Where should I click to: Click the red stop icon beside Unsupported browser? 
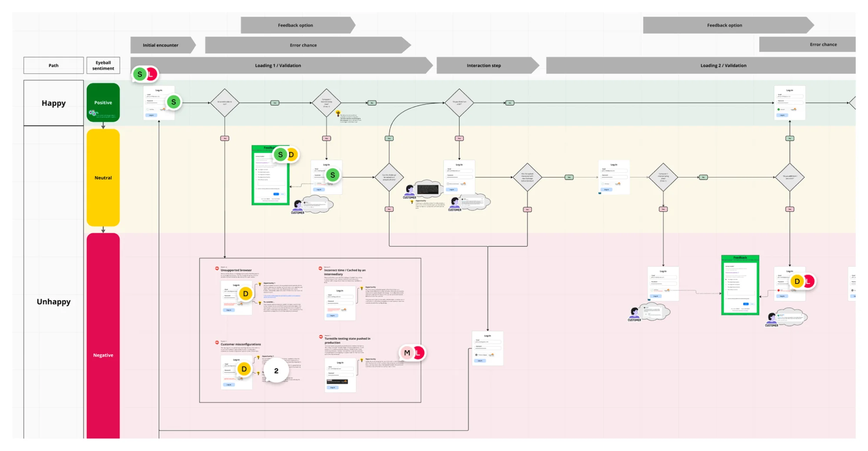tap(217, 269)
